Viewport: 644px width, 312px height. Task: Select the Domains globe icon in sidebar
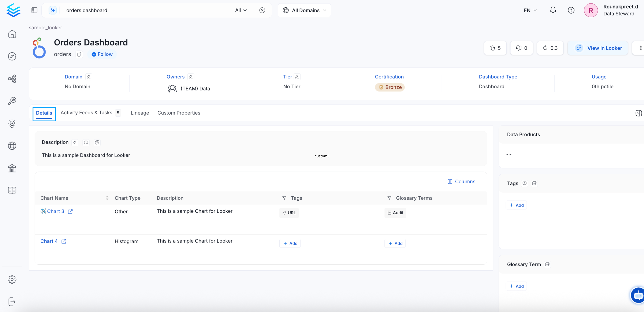[12, 146]
